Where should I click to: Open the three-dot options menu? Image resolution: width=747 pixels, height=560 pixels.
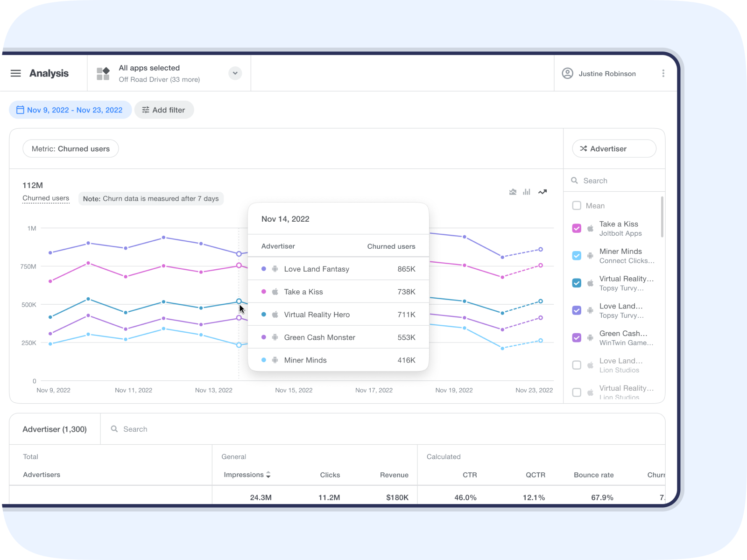point(663,73)
